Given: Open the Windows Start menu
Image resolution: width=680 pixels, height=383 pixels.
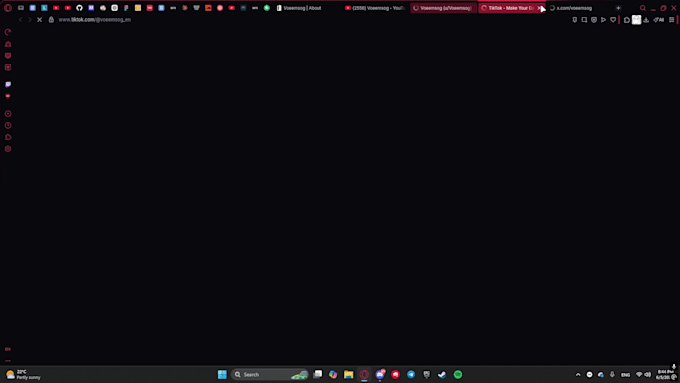Looking at the screenshot, I should tap(222, 374).
